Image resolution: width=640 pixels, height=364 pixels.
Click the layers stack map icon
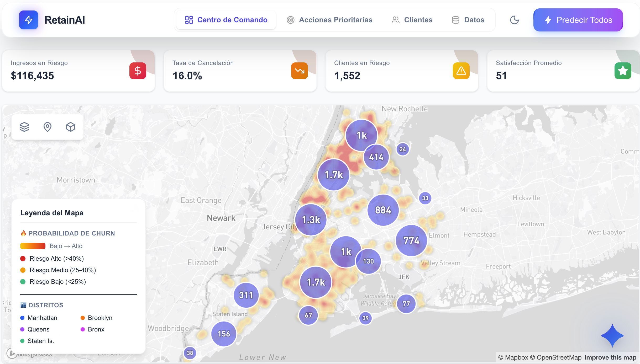pos(24,127)
